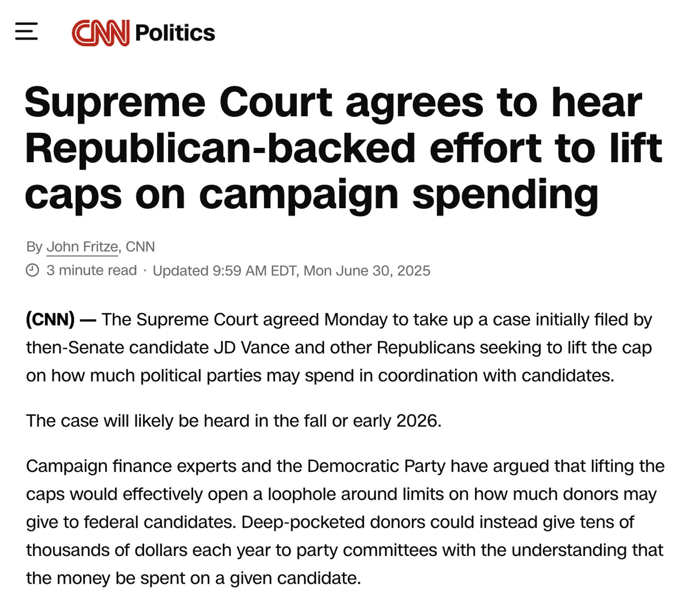Click "CNN" after the author's name
Screen dimensions: 697x616
(140, 247)
